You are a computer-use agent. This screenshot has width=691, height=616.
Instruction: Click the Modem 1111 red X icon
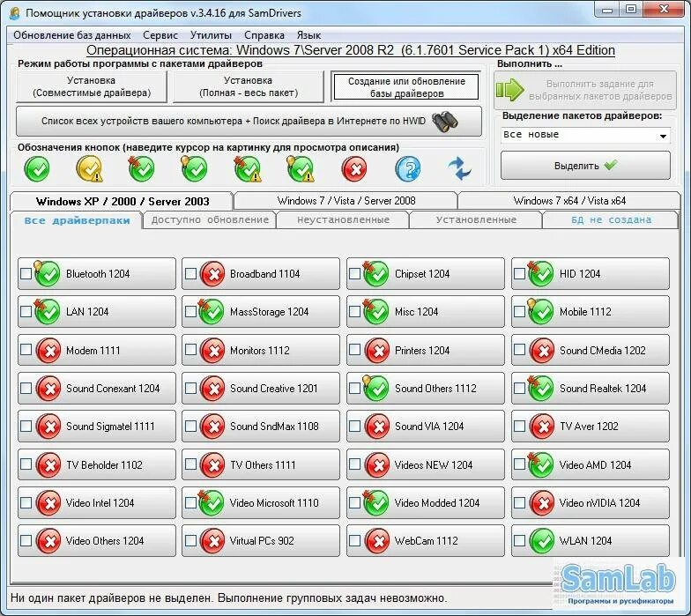click(48, 351)
